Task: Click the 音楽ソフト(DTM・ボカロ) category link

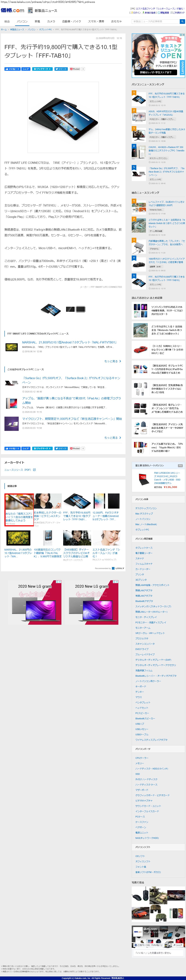Action: pyautogui.click(x=148, y=872)
